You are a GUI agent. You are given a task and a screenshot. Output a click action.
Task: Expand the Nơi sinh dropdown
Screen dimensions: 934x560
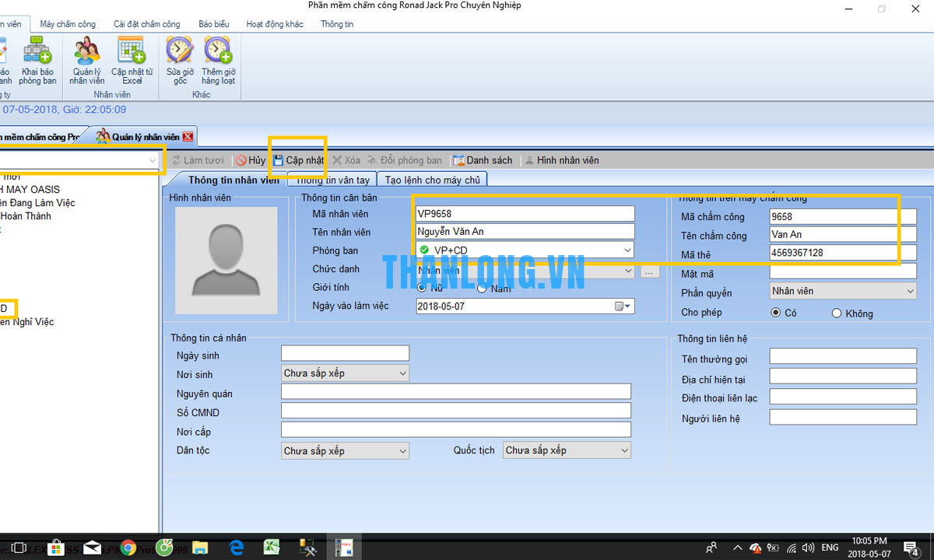(x=402, y=373)
